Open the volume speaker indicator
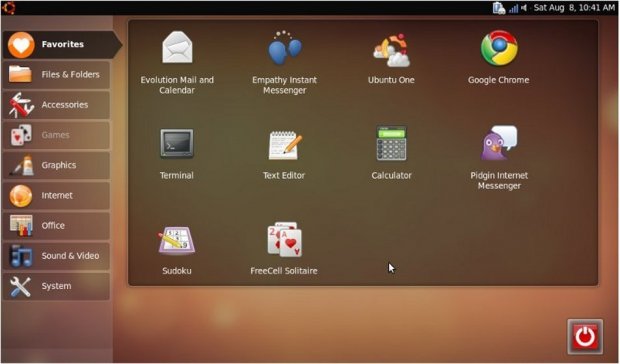The height and width of the screenshot is (364, 620). pos(524,8)
